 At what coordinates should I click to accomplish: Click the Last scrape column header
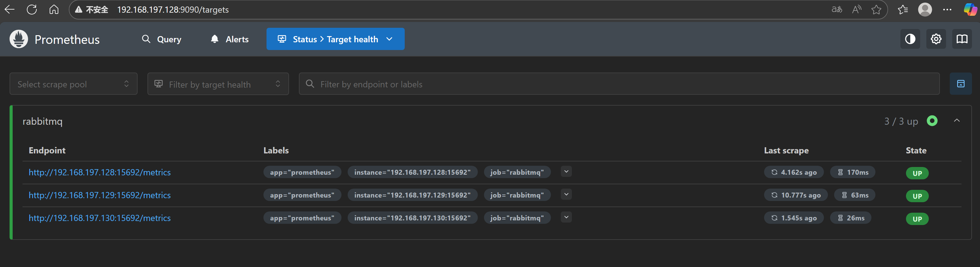pyautogui.click(x=786, y=150)
